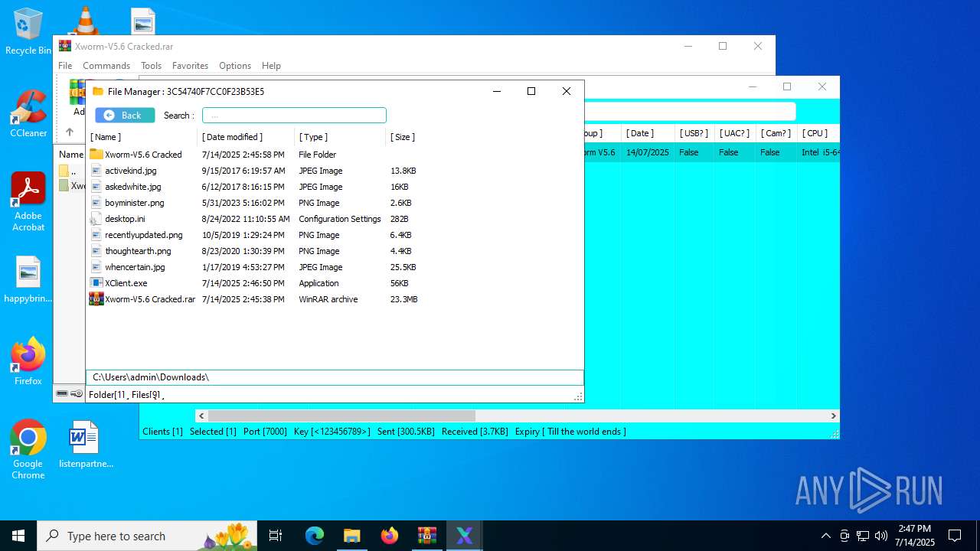Show hidden system tray icons

825,536
